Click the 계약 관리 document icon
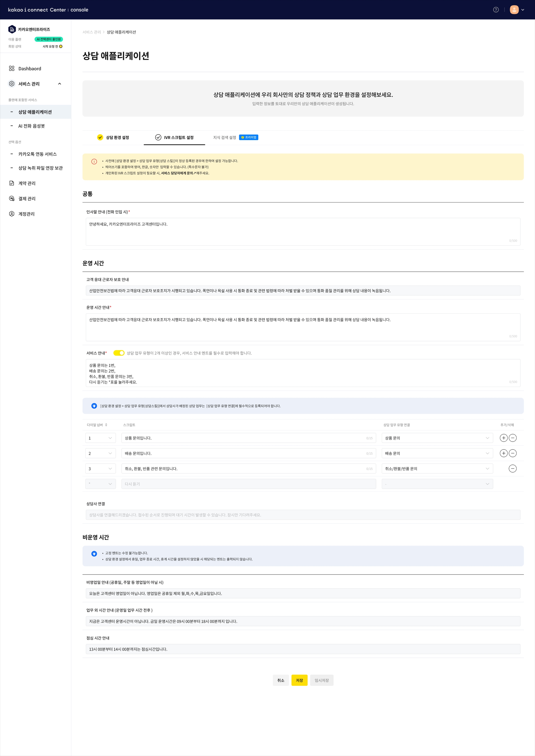 coord(12,183)
